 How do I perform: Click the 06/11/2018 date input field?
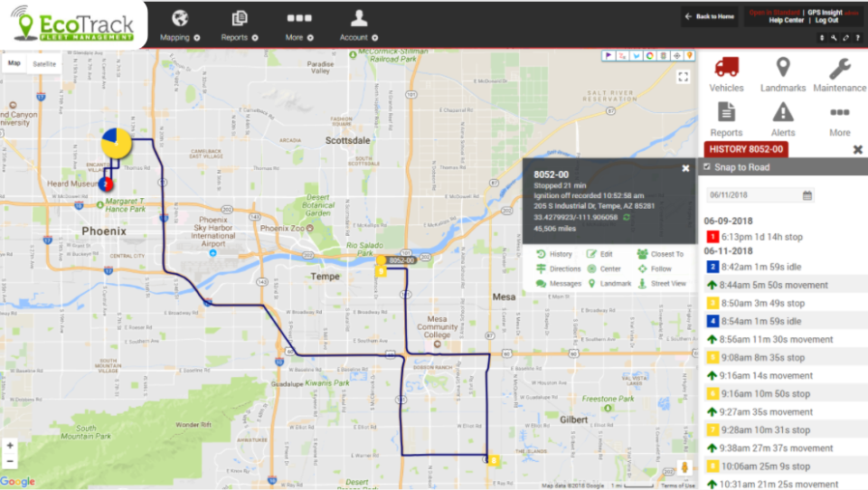759,195
